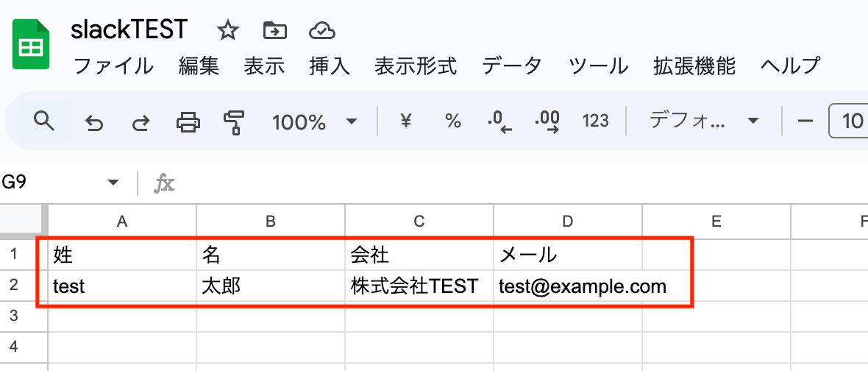Star the slackTEST document
The height and width of the screenshot is (371, 868).
228,31
